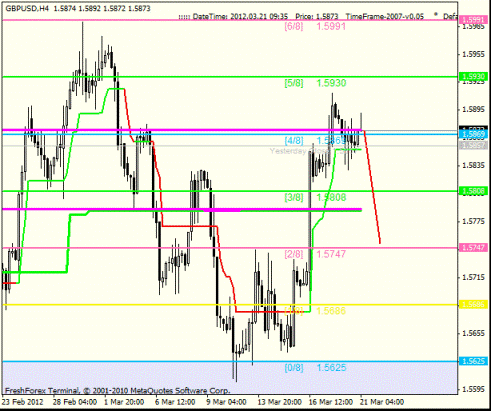Click the 1.5655 price scale value
The width and height of the screenshot is (491, 411).
pos(474,333)
